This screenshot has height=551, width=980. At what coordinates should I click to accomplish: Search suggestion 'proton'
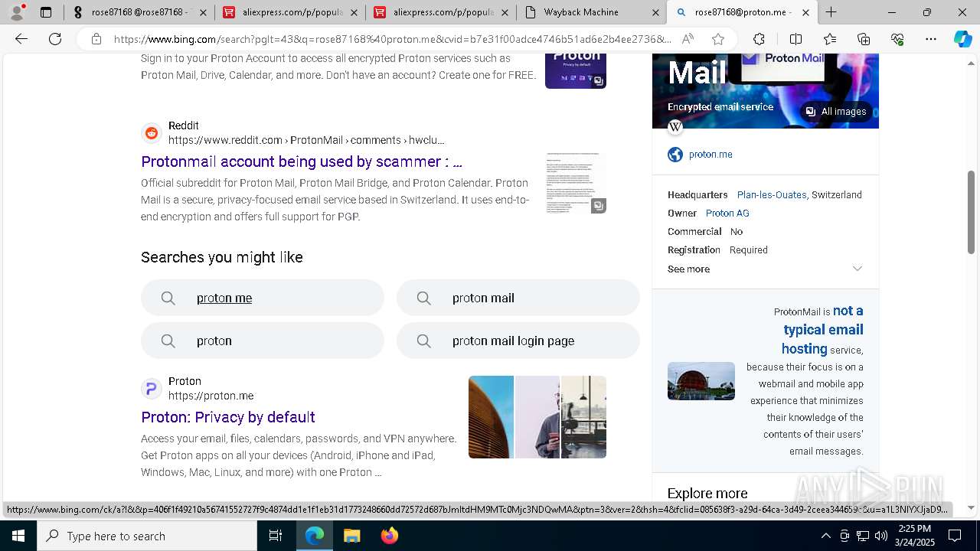pyautogui.click(x=263, y=341)
